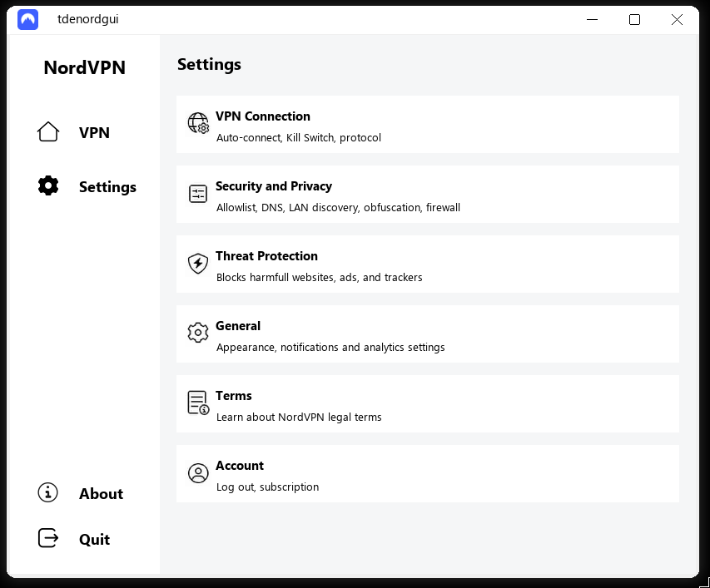Click the shield lightning Threat Protection icon
The image size is (710, 588).
pos(198,264)
